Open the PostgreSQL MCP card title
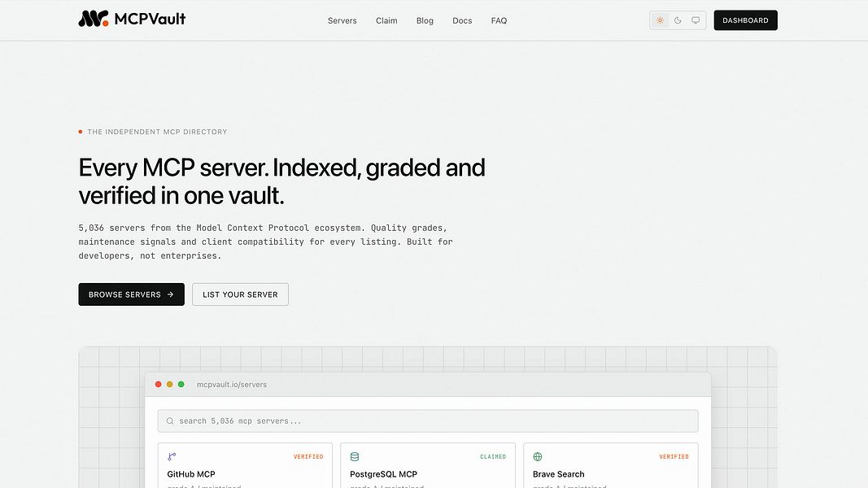868x488 pixels. (x=384, y=474)
